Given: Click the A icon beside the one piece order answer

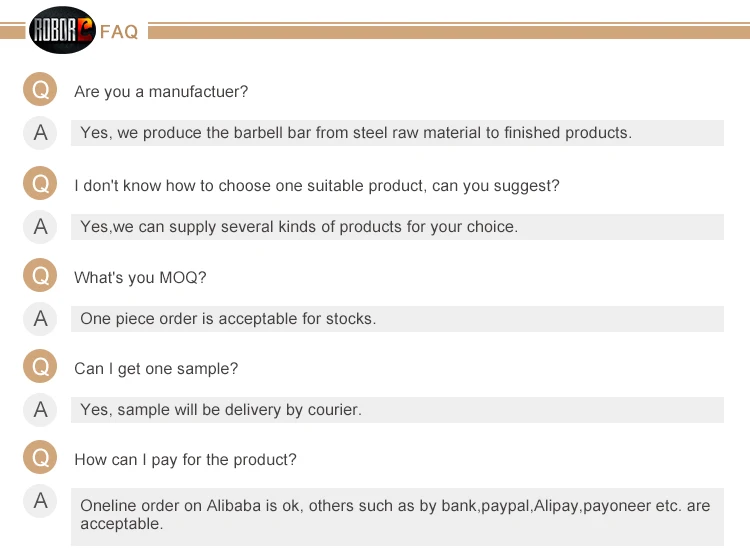Looking at the screenshot, I should click(x=40, y=319).
